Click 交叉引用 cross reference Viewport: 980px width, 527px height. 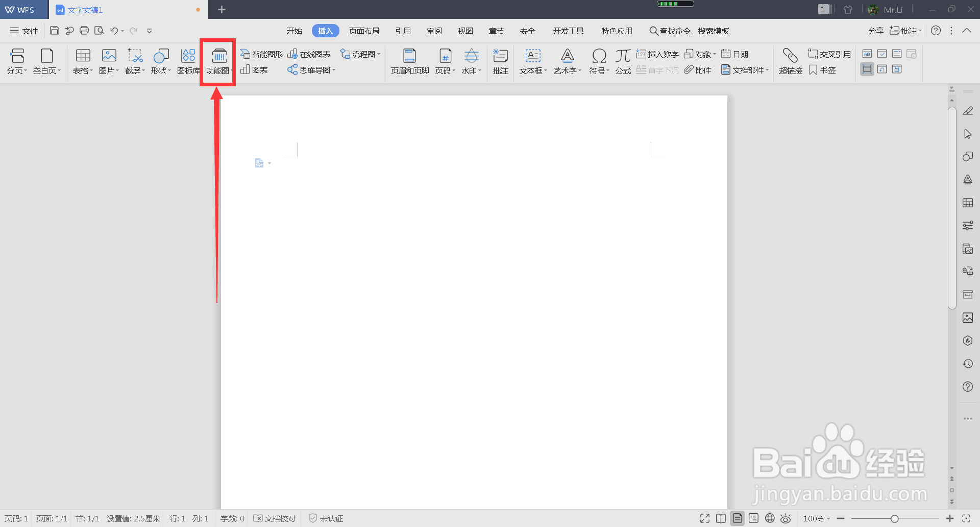pyautogui.click(x=829, y=54)
